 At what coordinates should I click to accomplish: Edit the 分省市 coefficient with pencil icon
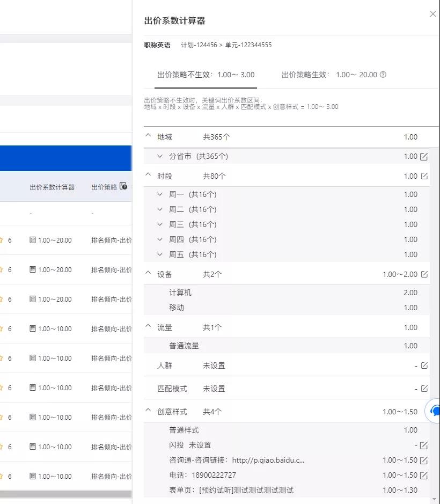(x=424, y=156)
